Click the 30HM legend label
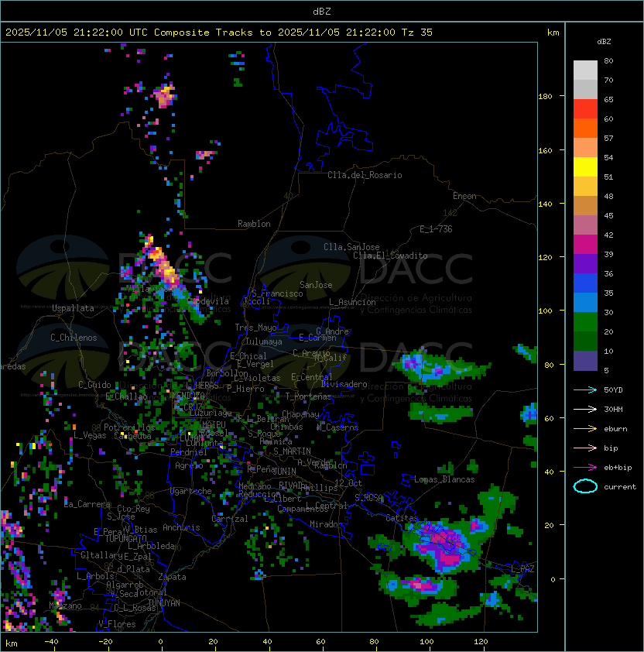This screenshot has height=652, width=644. pos(613,410)
